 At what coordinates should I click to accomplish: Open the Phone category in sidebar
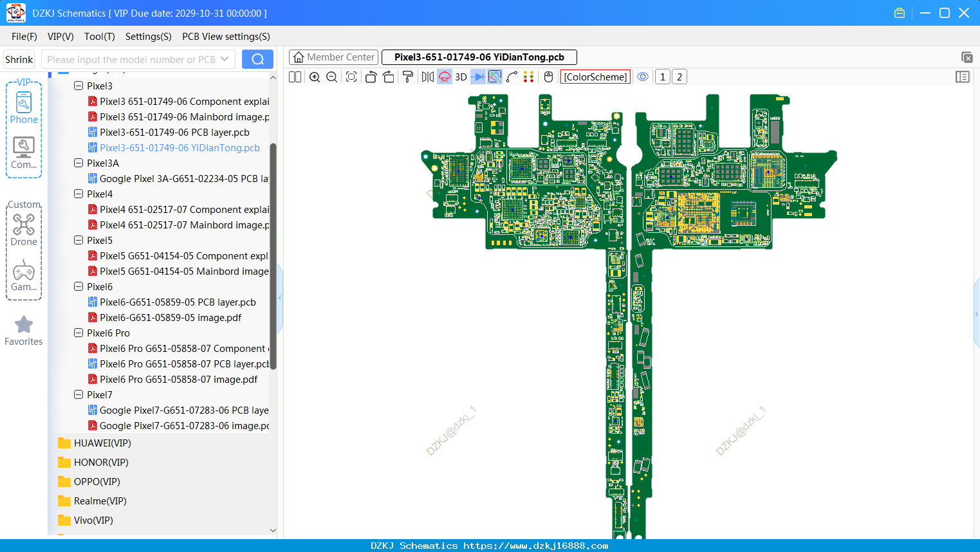(x=24, y=109)
